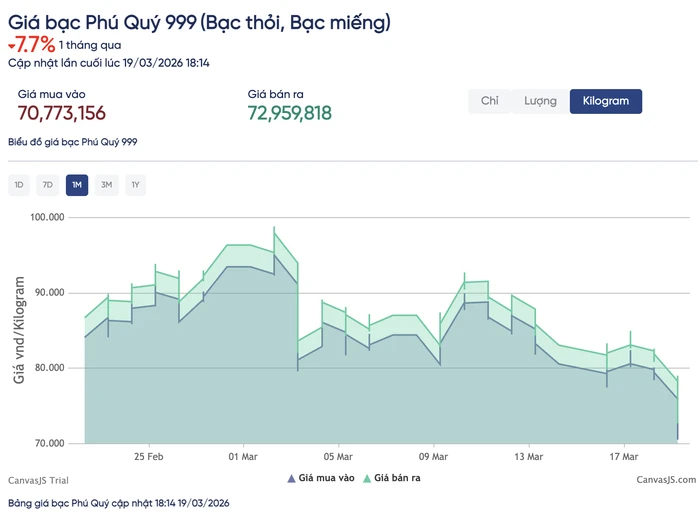Choose the 1M chart range
This screenshot has width=698, height=519.
(x=77, y=185)
